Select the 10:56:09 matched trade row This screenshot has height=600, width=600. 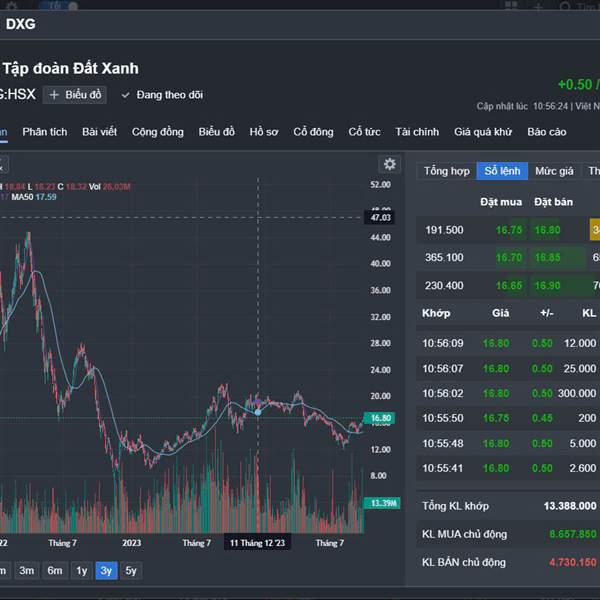[508, 343]
